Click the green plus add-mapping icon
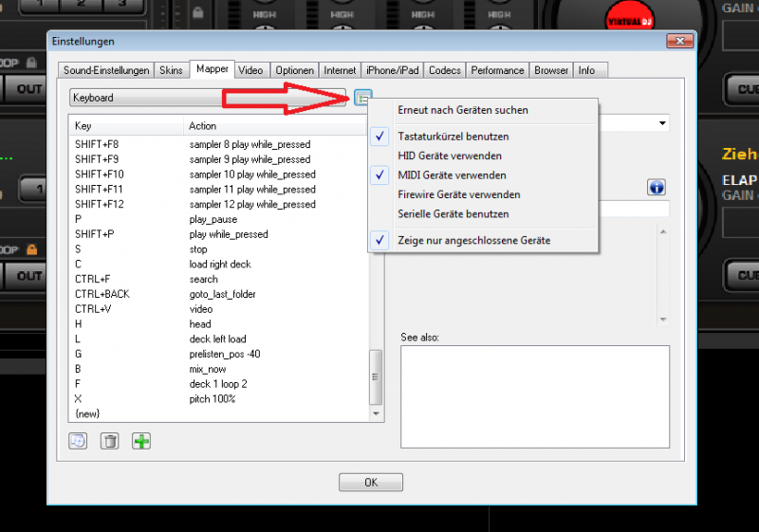The width and height of the screenshot is (759, 532). (x=141, y=441)
